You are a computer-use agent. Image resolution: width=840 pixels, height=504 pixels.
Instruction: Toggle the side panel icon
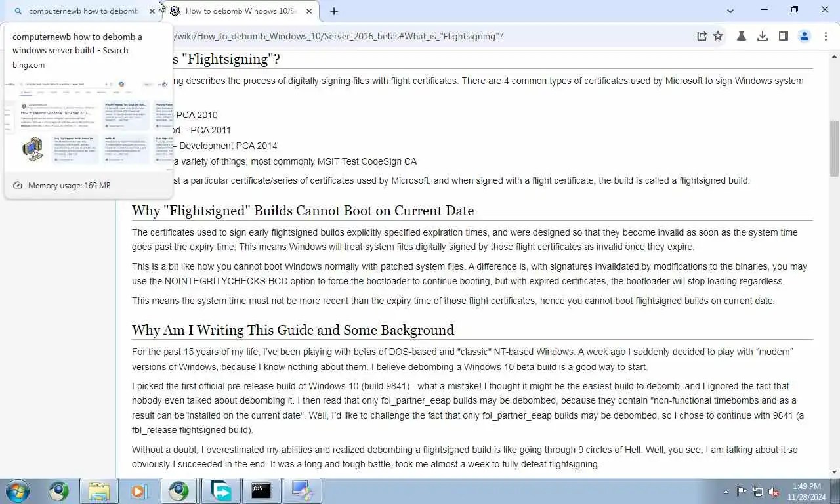click(x=784, y=36)
